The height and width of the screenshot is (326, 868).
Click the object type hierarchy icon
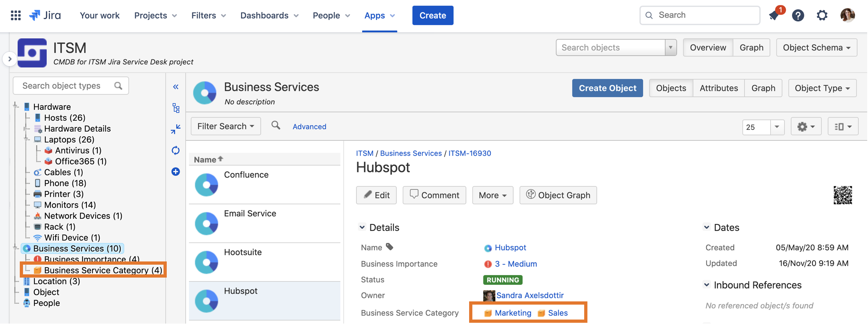point(176,108)
